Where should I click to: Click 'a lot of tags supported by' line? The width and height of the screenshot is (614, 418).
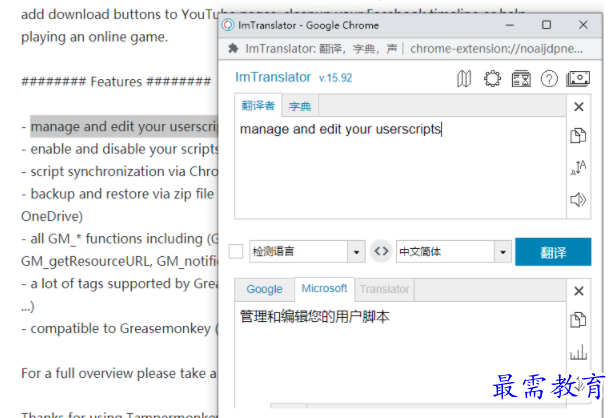pos(124,283)
